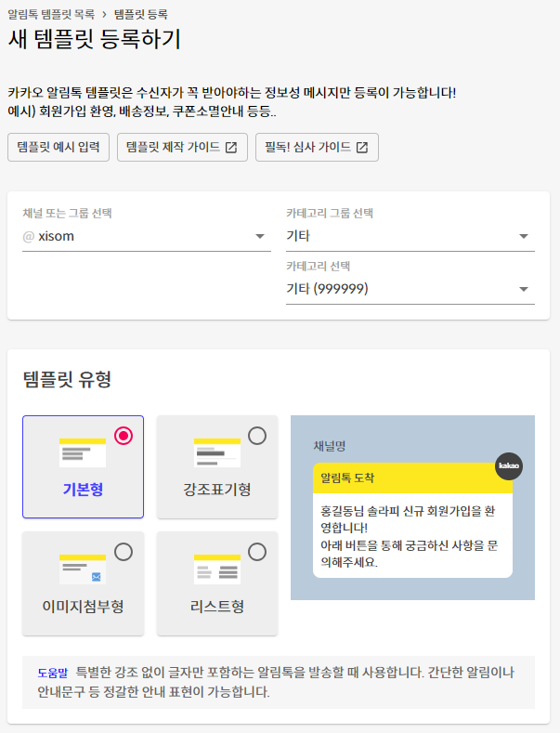This screenshot has width=560, height=733.
Task: Open the 카테고리 선택 기타 (999999) dropdown
Action: point(410,289)
